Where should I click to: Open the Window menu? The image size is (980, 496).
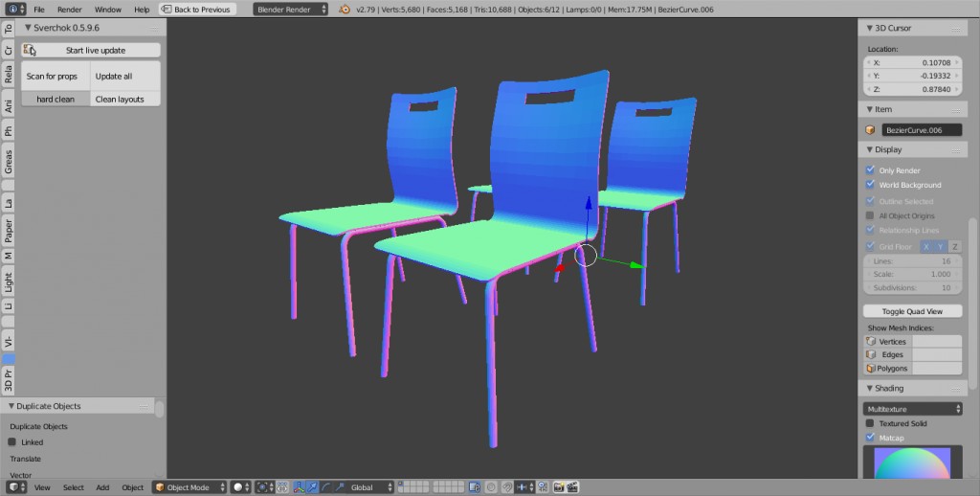(x=107, y=10)
